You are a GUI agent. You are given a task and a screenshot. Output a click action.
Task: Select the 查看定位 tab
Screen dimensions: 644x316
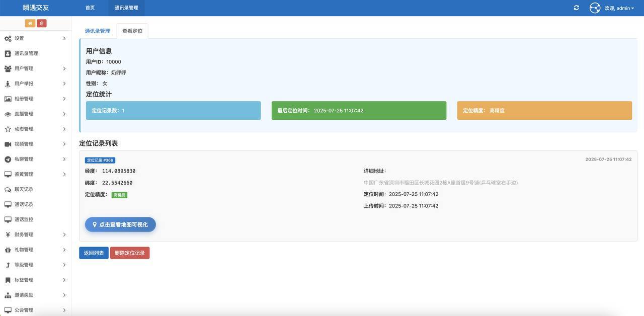point(132,31)
